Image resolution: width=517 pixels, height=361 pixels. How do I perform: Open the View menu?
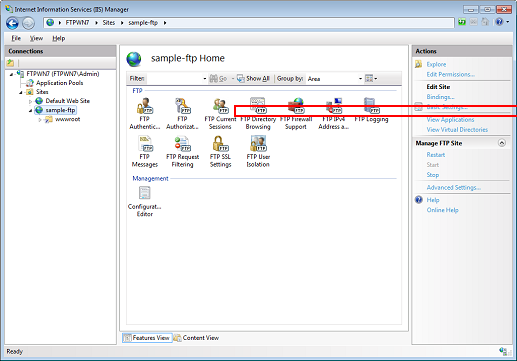[36, 38]
